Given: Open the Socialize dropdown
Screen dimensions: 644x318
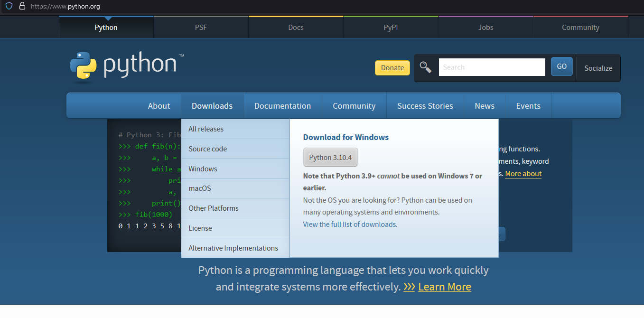Looking at the screenshot, I should [x=598, y=68].
